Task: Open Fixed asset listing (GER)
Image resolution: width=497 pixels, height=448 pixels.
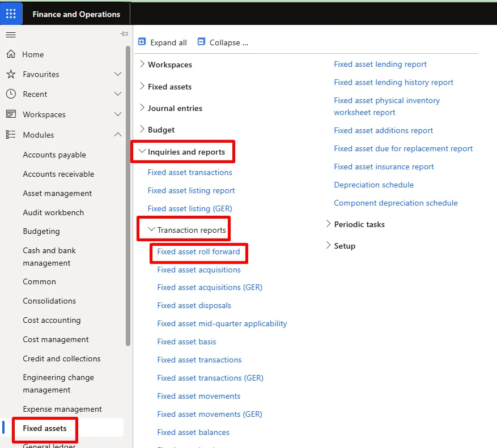Action: point(190,208)
